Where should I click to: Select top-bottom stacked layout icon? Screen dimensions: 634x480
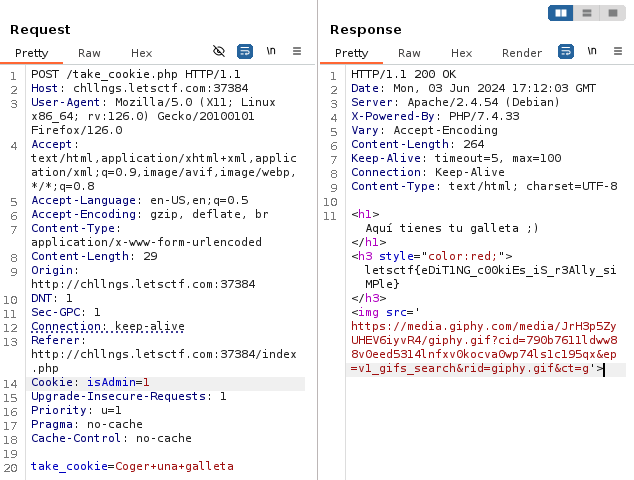pos(587,12)
